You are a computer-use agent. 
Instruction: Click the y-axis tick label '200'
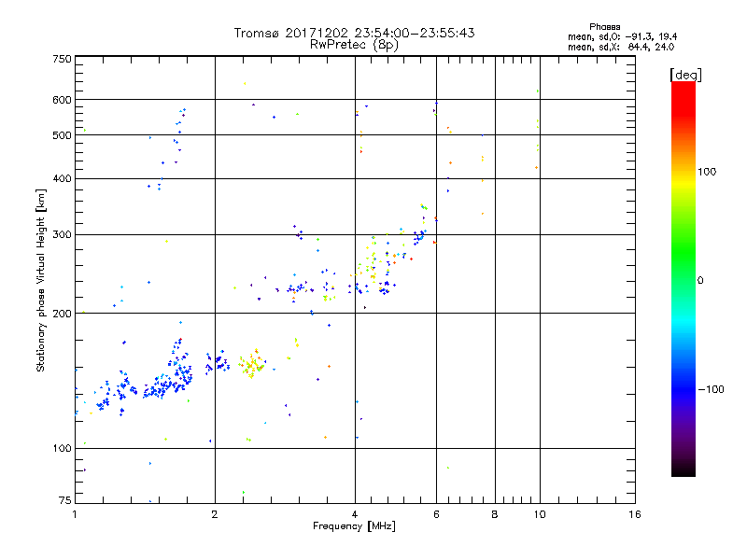[62, 314]
